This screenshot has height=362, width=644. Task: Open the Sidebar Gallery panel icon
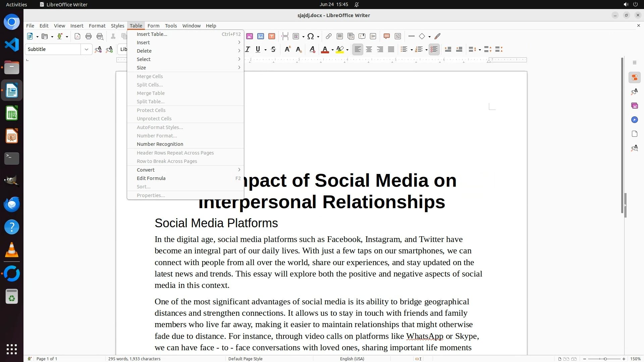click(634, 106)
